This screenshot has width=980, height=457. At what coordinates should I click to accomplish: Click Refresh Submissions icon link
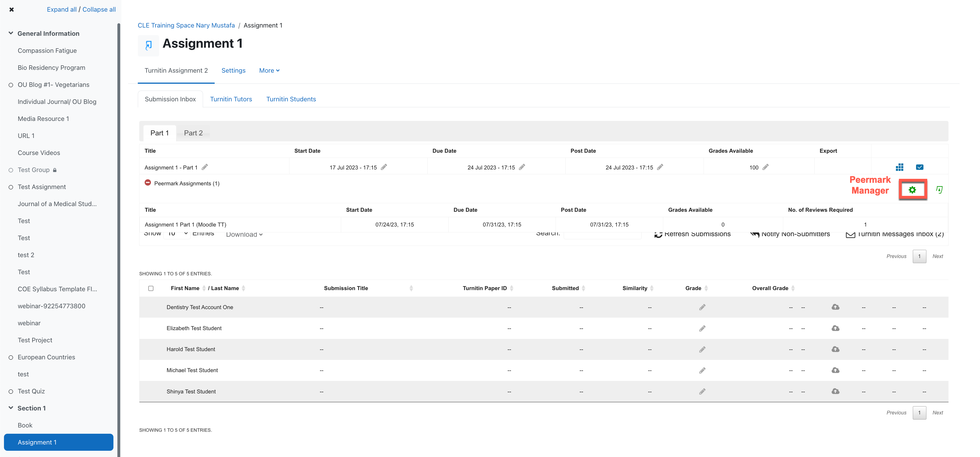coord(692,234)
